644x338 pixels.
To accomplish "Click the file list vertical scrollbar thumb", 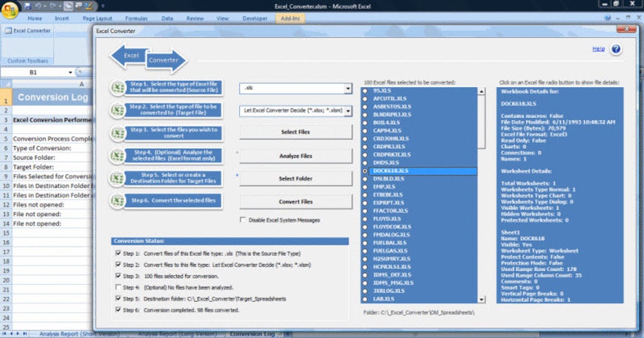I will 481,122.
